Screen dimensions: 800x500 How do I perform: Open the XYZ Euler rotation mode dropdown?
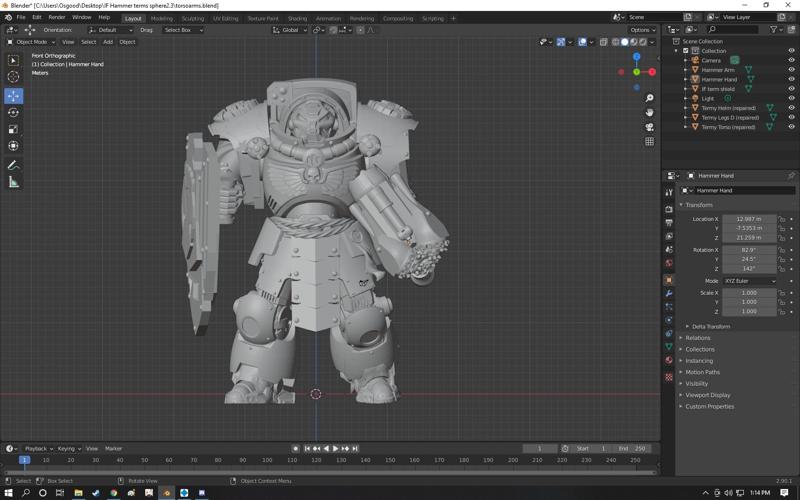[x=749, y=281]
